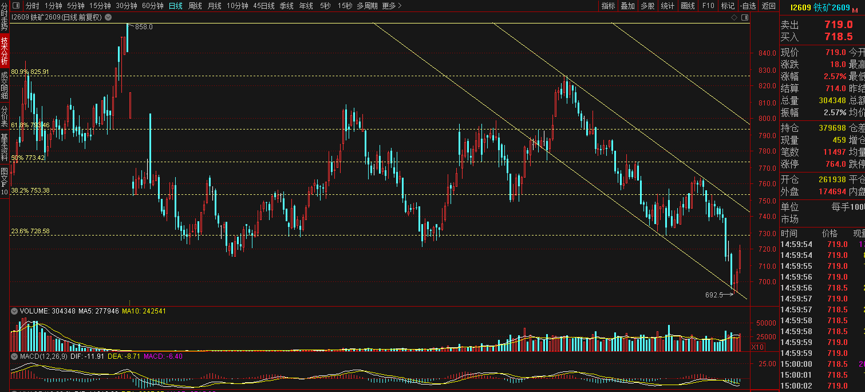This screenshot has width=865, height=392.
Task: Switch to the 季线 quarterly period
Action: (x=286, y=6)
